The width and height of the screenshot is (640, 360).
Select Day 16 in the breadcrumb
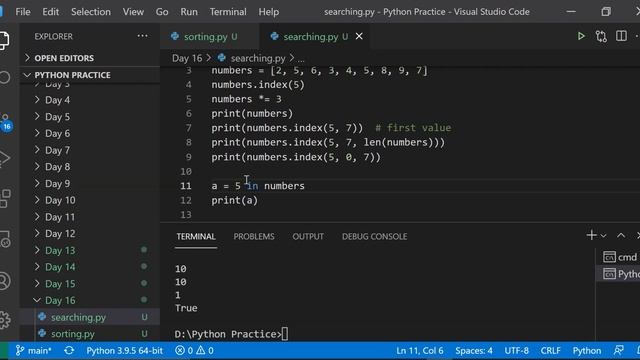tap(187, 58)
